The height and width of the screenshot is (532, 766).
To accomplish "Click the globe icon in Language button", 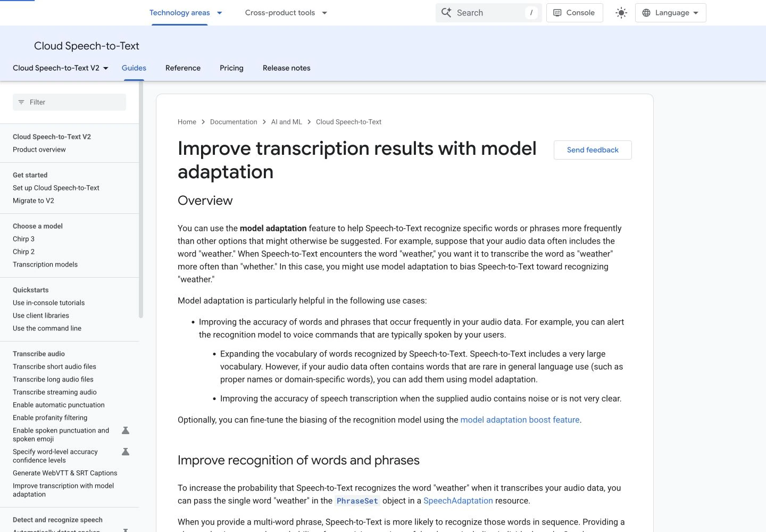I will coord(646,13).
